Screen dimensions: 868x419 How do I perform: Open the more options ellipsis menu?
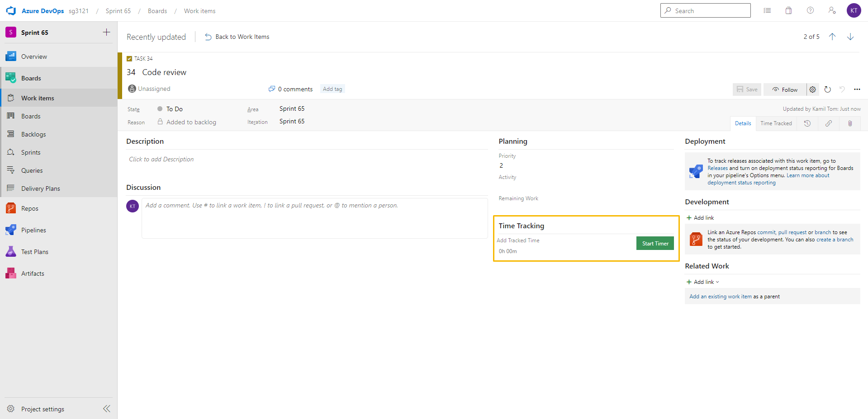[x=857, y=89]
